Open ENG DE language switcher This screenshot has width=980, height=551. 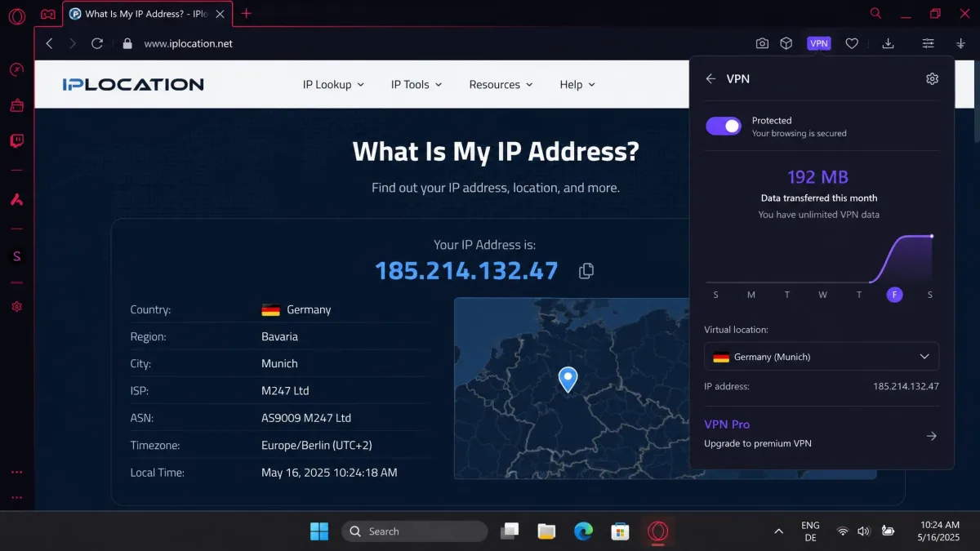(810, 531)
